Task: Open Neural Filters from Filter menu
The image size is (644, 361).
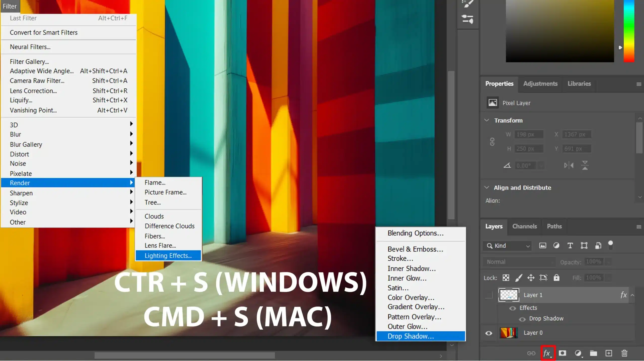Action: (68, 47)
